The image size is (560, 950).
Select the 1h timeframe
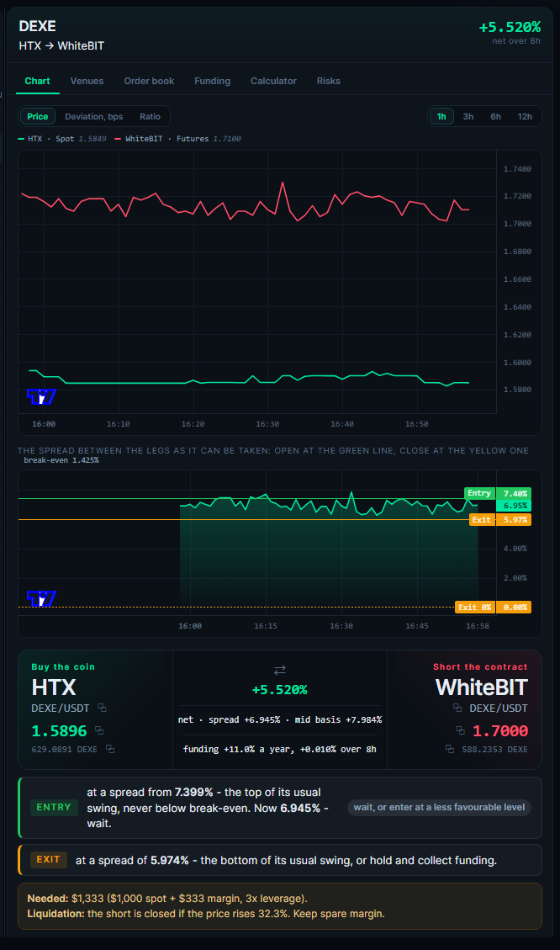tap(441, 116)
